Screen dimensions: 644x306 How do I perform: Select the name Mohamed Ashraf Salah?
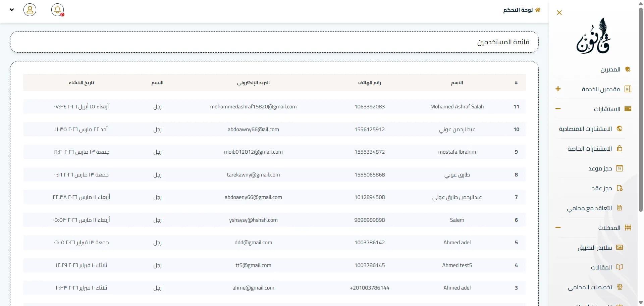click(457, 106)
